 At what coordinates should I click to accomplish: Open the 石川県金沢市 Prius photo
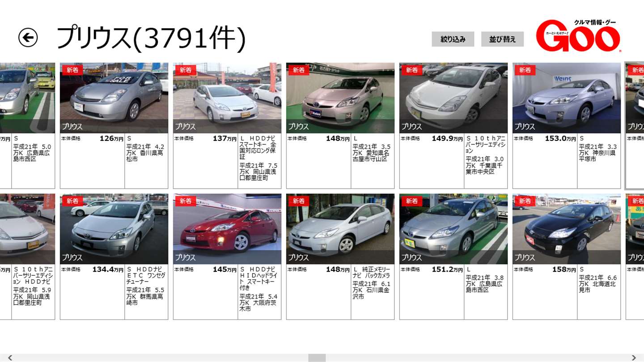340,229
